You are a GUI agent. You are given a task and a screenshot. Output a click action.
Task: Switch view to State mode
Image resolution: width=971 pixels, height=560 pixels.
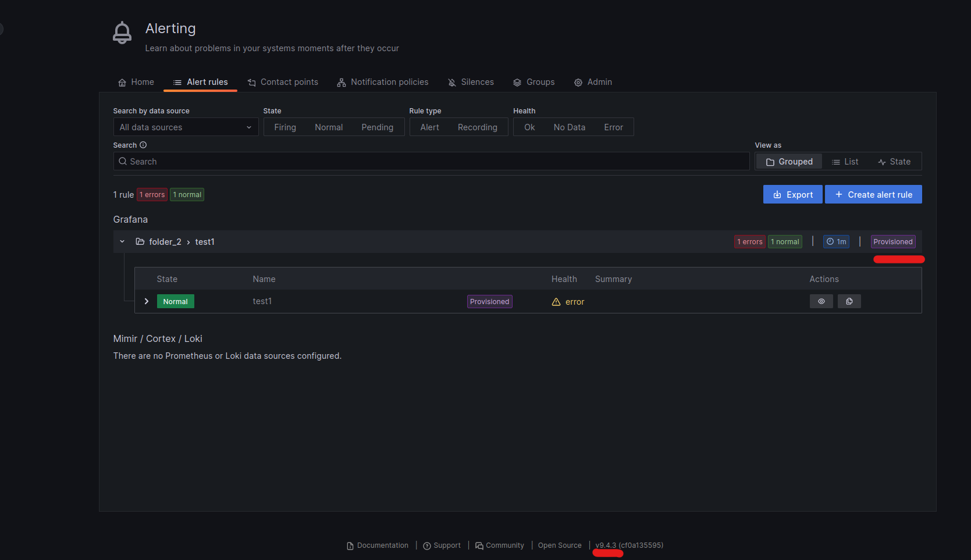click(x=894, y=161)
